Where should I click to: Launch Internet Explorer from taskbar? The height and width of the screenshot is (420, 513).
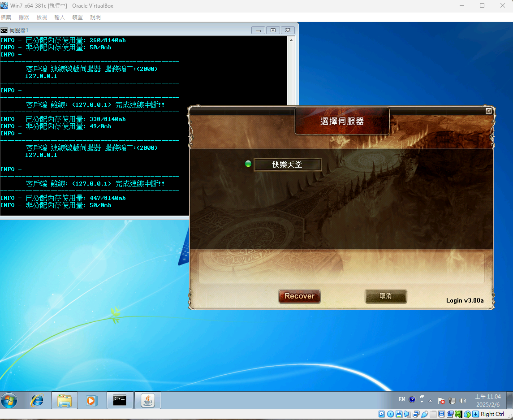(37, 400)
